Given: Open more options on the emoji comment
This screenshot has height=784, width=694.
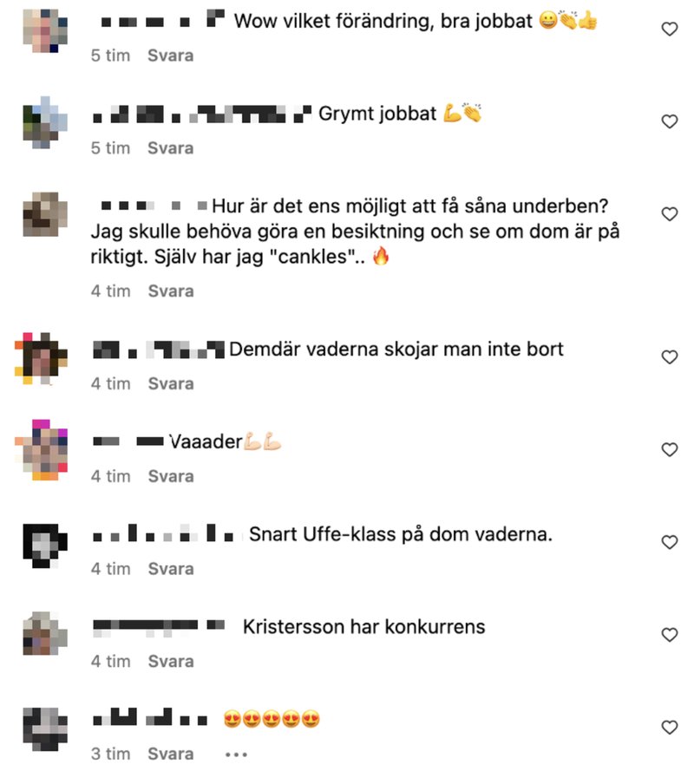Looking at the screenshot, I should (236, 755).
